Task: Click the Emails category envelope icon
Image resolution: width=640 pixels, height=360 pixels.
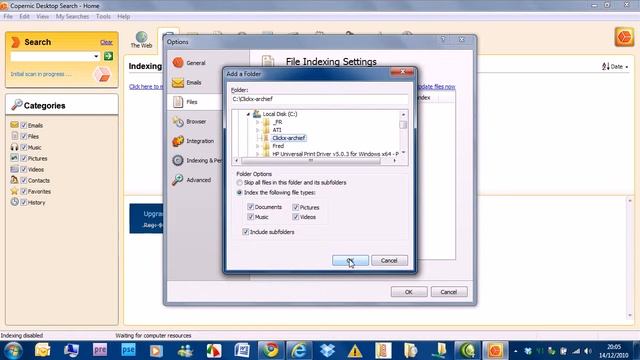Action: click(x=14, y=125)
